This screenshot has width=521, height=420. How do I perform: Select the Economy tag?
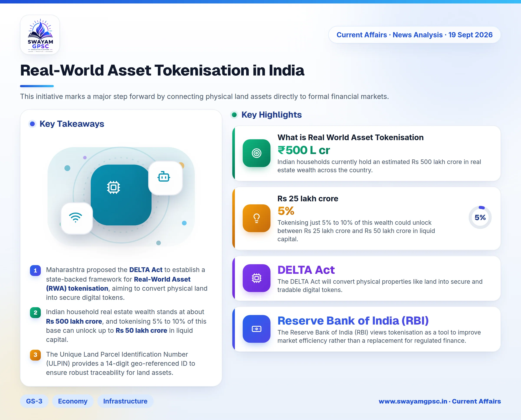(x=73, y=401)
